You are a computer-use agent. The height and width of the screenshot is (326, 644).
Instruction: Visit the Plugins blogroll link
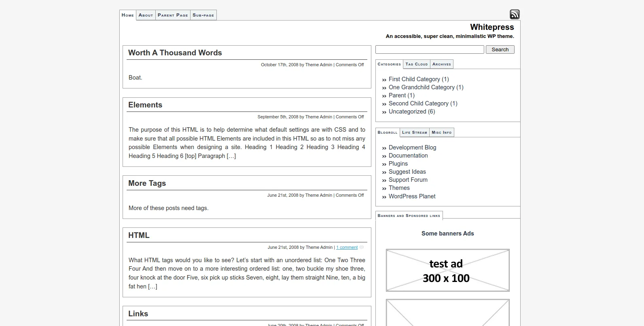398,164
